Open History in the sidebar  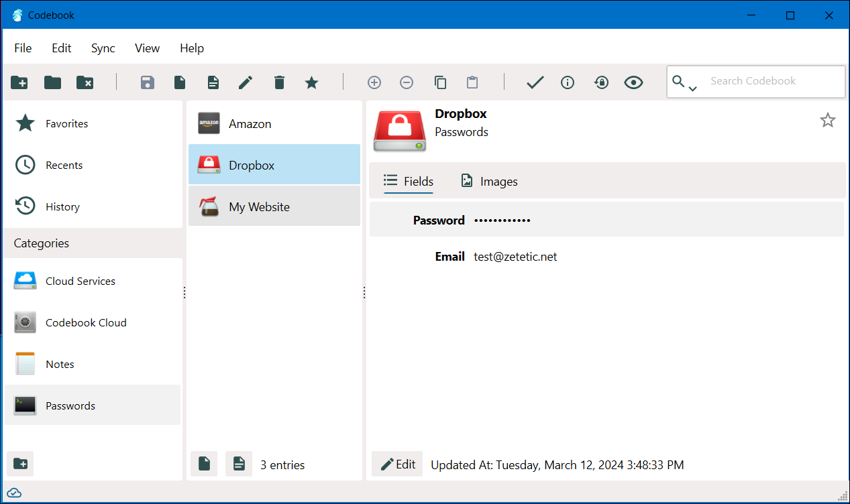point(93,206)
